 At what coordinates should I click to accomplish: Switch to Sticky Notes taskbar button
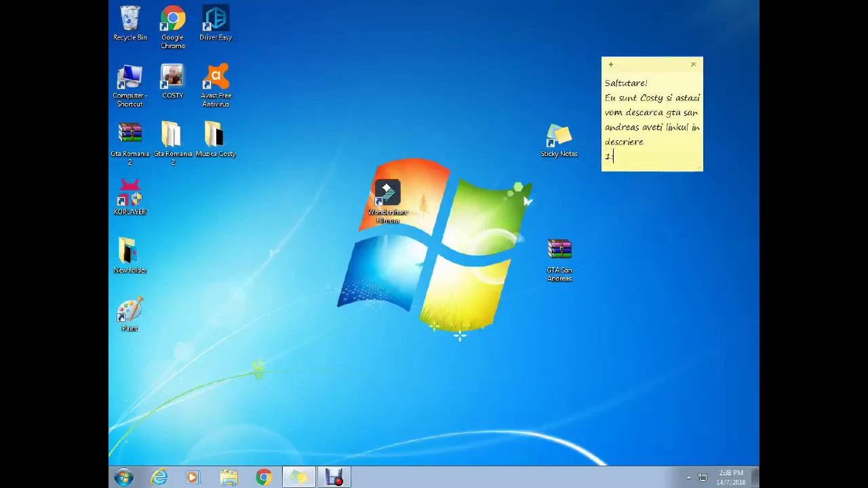tap(298, 477)
